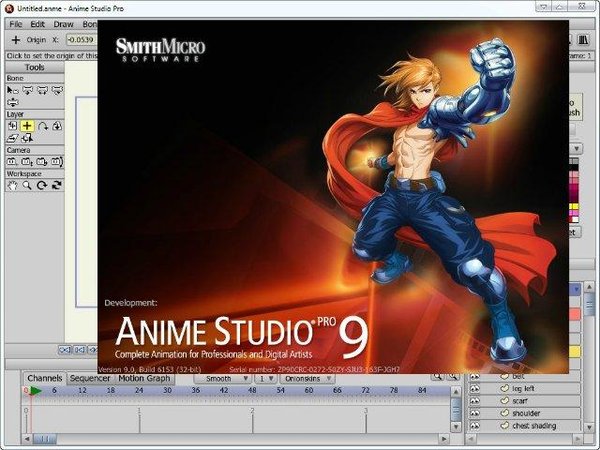Select the Zoom Workspace magnifier tool

pos(27,186)
